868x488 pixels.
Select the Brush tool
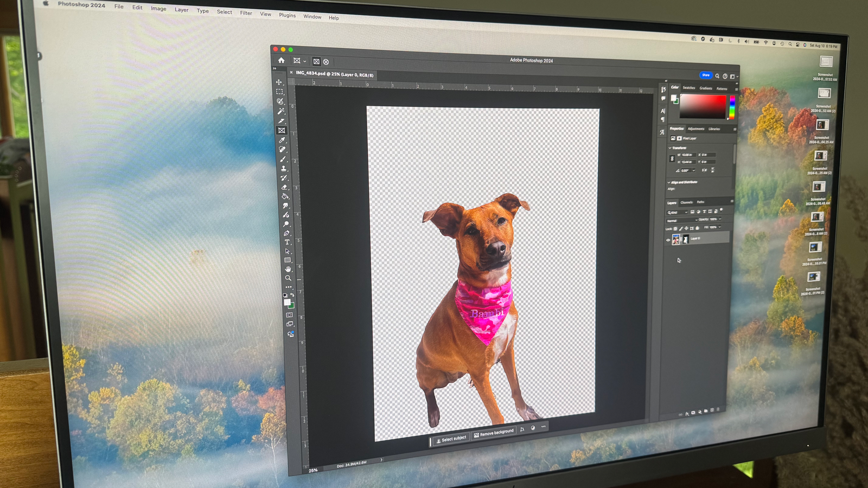(283, 159)
